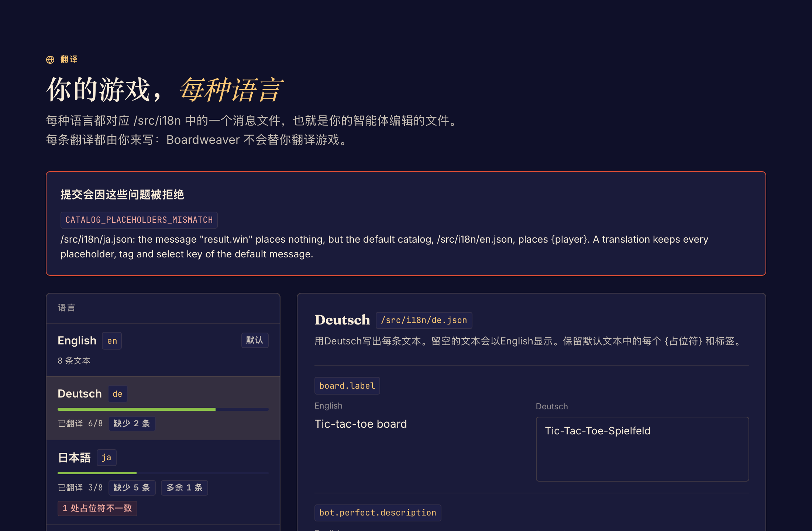Click the 'Tic-tac-toe board' English source text
The width and height of the screenshot is (812, 531).
click(361, 424)
